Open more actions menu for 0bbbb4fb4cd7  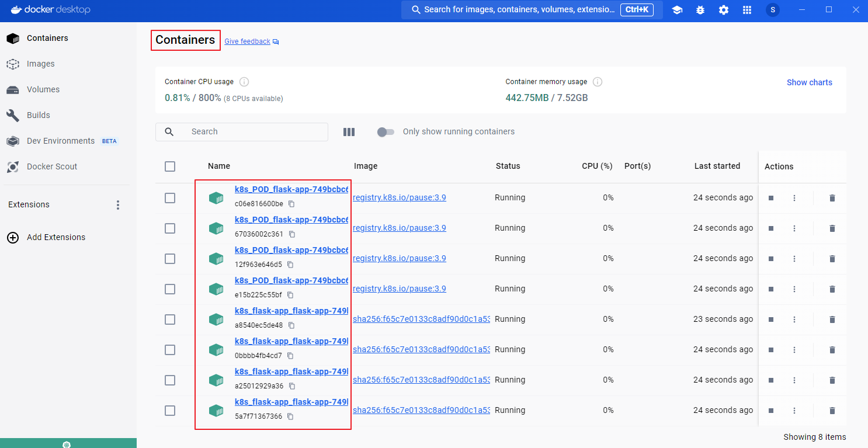[x=794, y=350]
